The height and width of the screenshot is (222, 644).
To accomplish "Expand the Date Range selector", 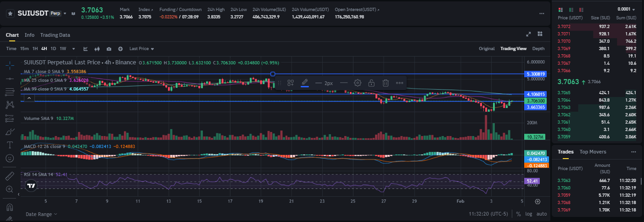I will coord(41,214).
